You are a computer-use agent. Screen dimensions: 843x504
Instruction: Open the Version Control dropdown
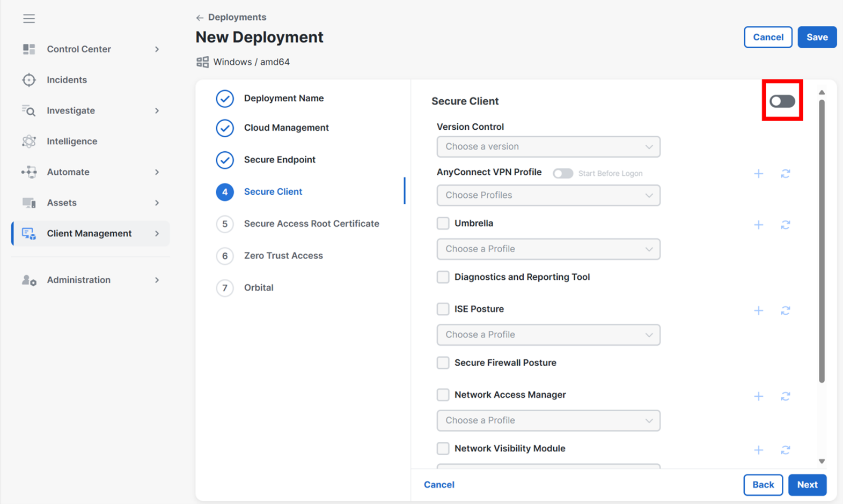(548, 147)
